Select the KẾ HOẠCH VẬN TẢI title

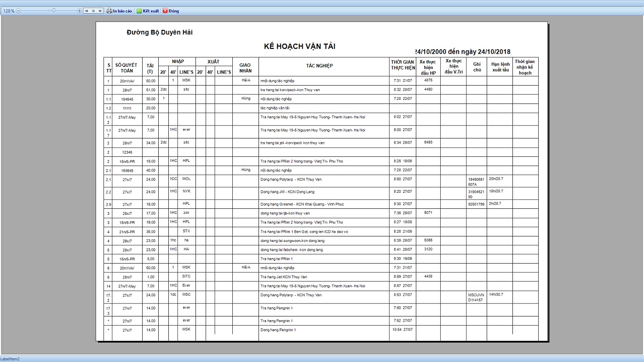[x=299, y=46]
